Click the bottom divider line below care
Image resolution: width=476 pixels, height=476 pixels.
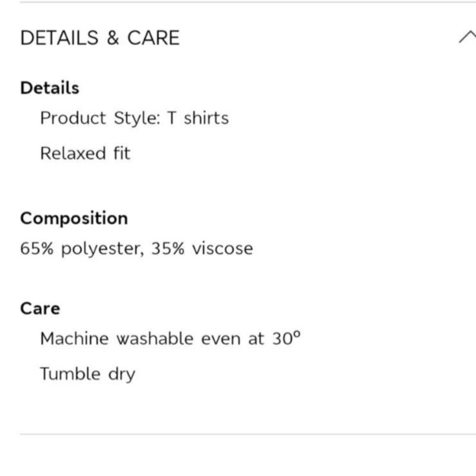click(248, 434)
